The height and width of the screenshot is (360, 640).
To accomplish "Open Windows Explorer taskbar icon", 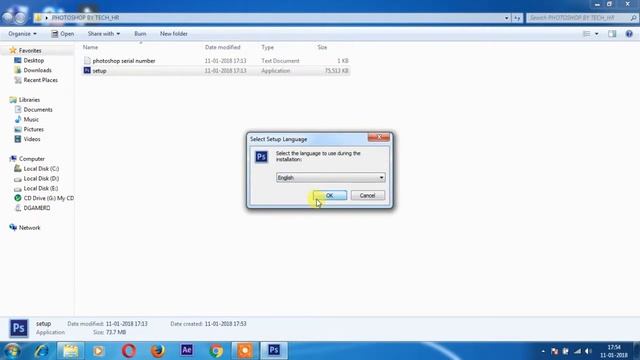I will point(71,351).
